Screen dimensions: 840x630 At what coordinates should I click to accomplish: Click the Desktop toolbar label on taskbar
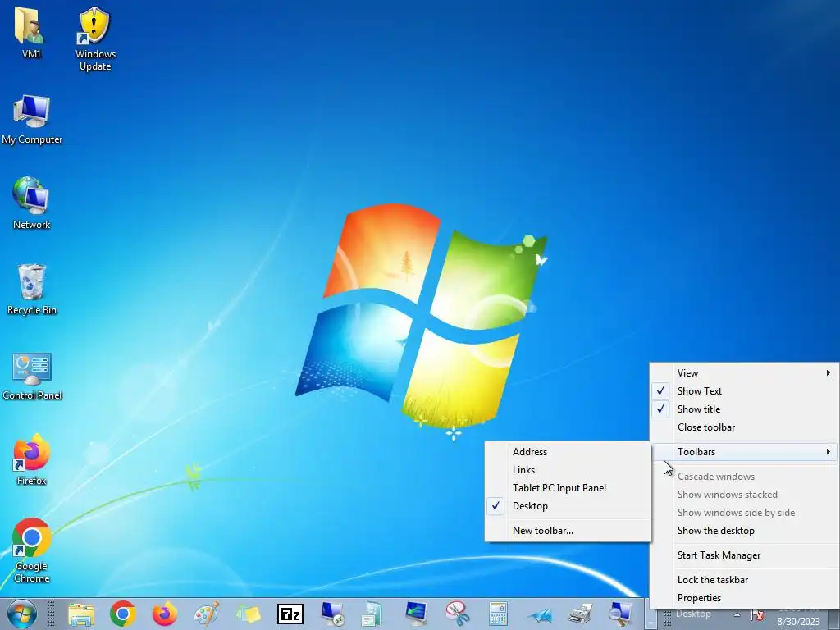click(x=693, y=614)
